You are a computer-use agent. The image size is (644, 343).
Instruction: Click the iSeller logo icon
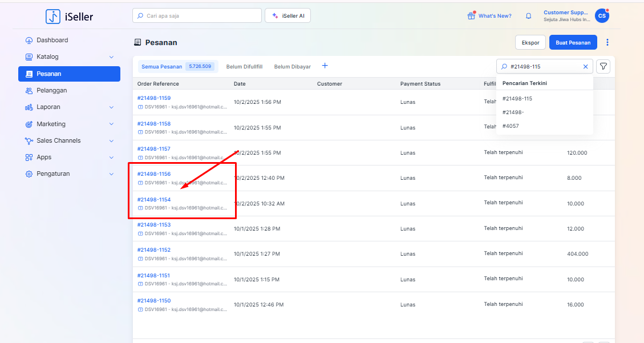click(52, 17)
